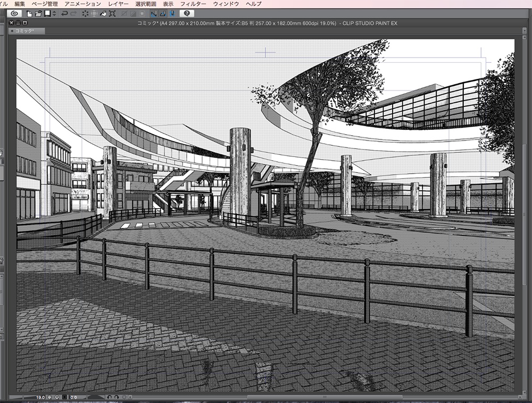Open the レイヤー menu
Viewport: 532px width, 403px height.
point(118,4)
